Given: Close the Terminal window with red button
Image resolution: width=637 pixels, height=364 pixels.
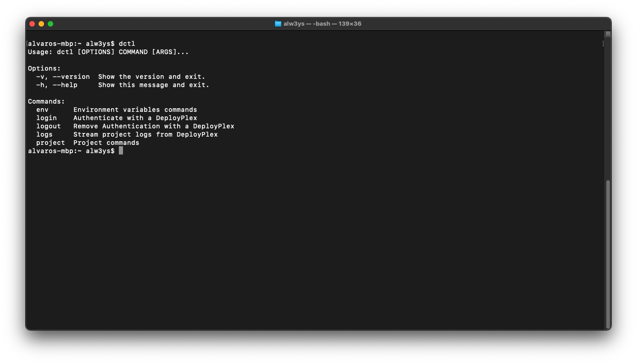Looking at the screenshot, I should 32,24.
